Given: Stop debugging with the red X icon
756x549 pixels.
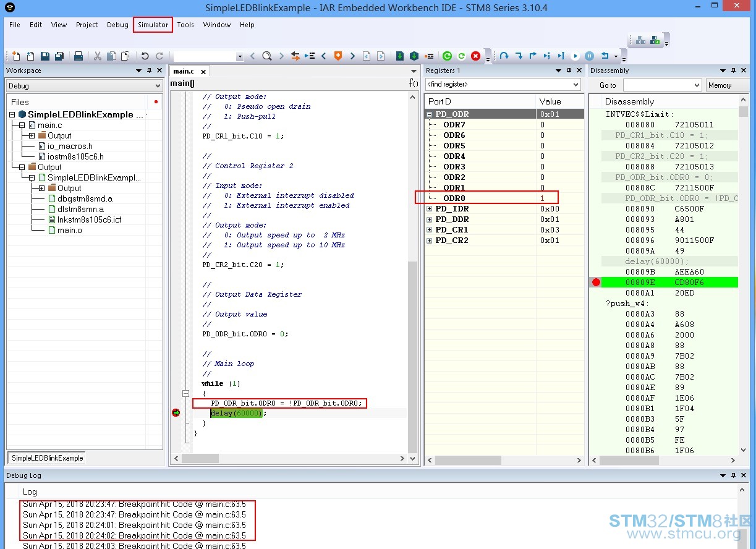Looking at the screenshot, I should (x=475, y=56).
